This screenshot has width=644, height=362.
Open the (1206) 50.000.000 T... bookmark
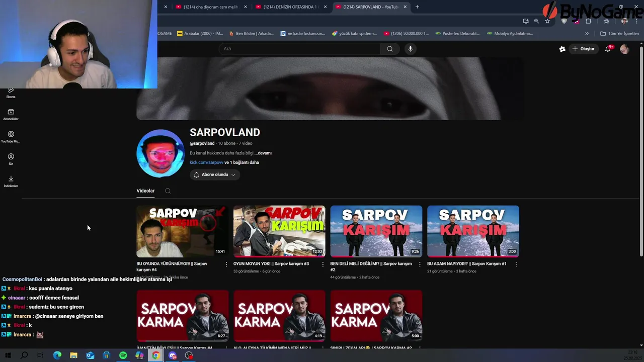pos(406,34)
